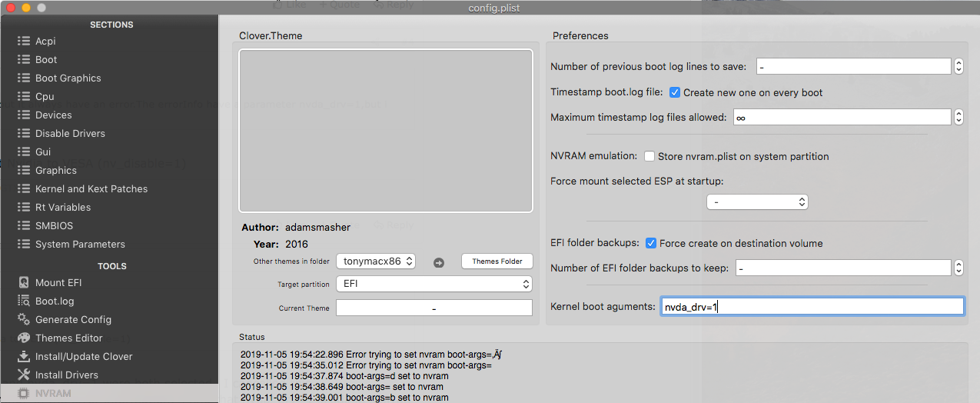Select SMBIOS label
Image resolution: width=980 pixels, height=403 pixels.
pyautogui.click(x=54, y=225)
